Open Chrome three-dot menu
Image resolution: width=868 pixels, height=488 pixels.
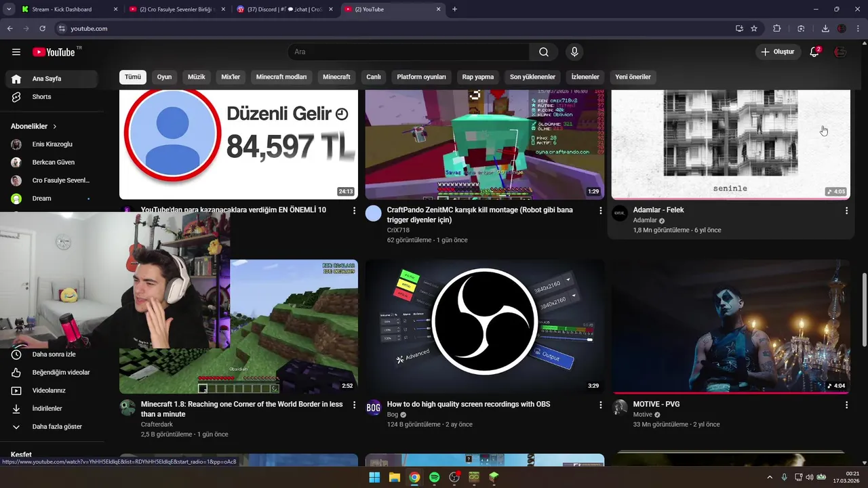tap(857, 28)
